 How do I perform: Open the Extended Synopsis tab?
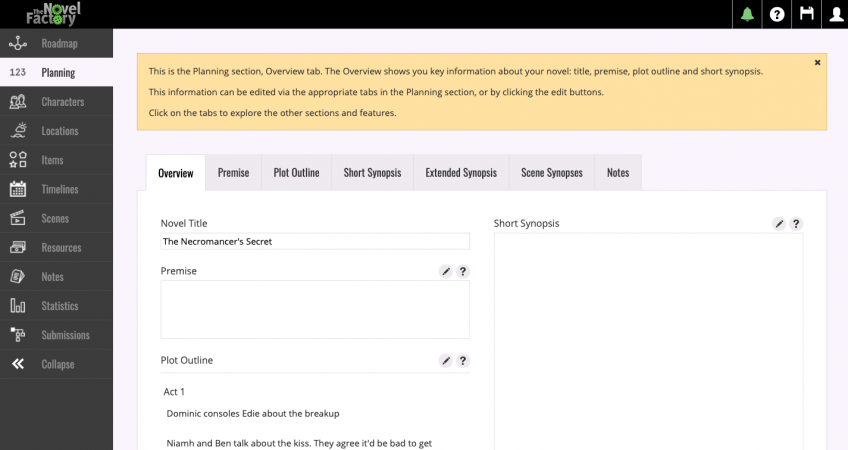point(460,173)
